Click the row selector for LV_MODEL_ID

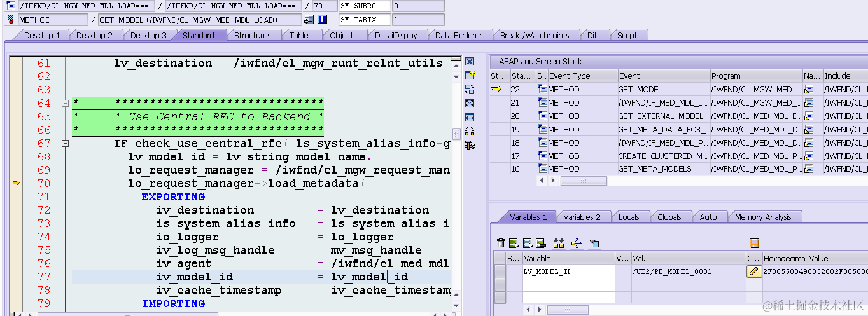(500, 271)
